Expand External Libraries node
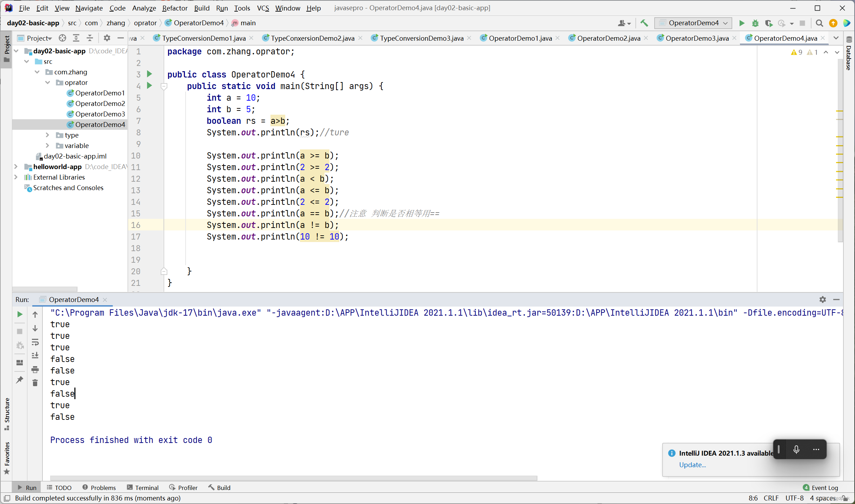This screenshot has height=504, width=855. [16, 177]
